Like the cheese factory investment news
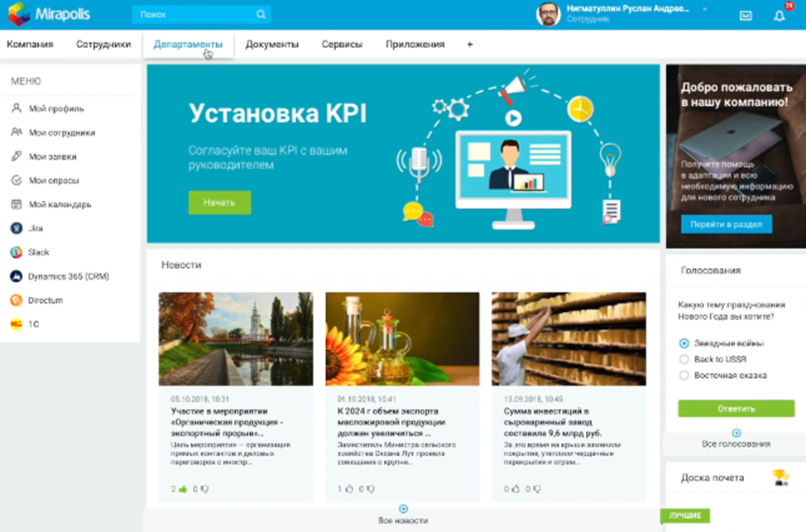This screenshot has height=532, width=806. click(x=516, y=489)
